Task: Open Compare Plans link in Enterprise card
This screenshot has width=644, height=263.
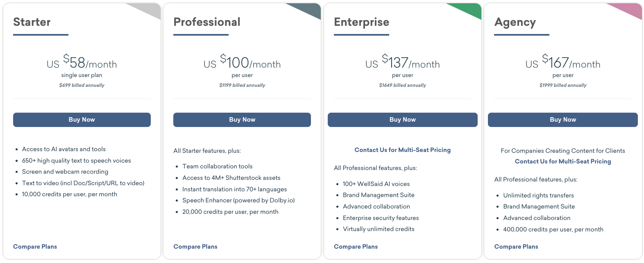Action: coord(356,247)
